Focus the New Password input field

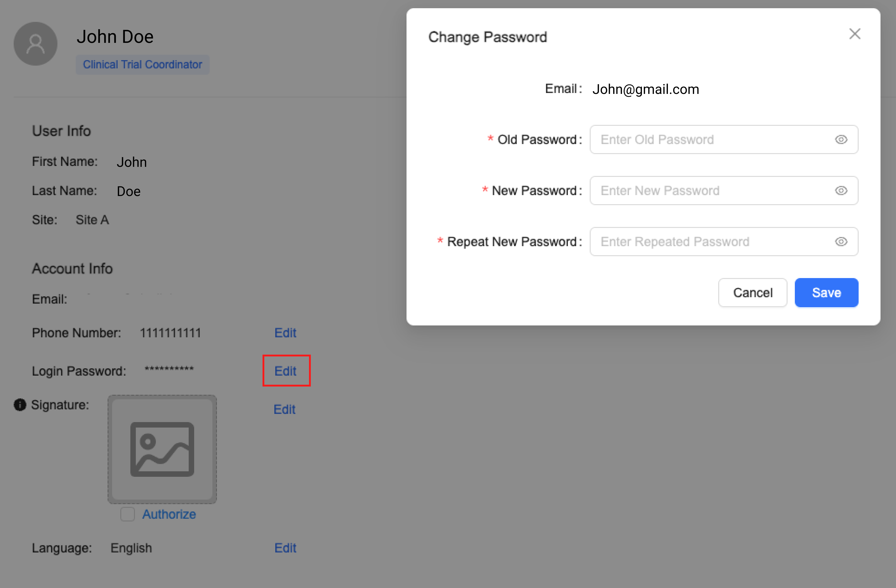724,191
